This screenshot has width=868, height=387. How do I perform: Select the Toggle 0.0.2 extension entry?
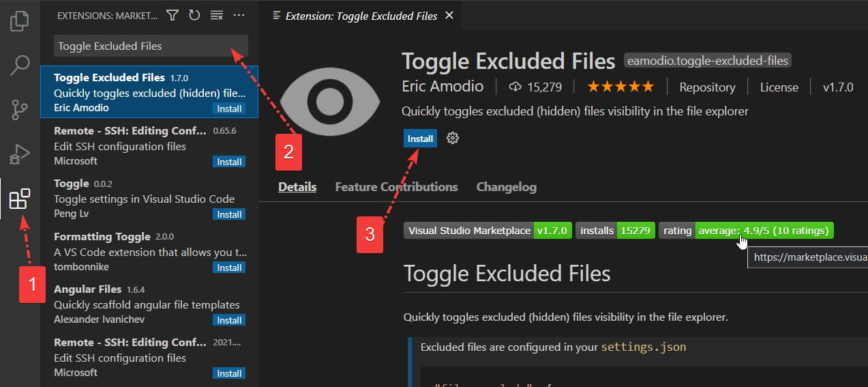[x=149, y=198]
